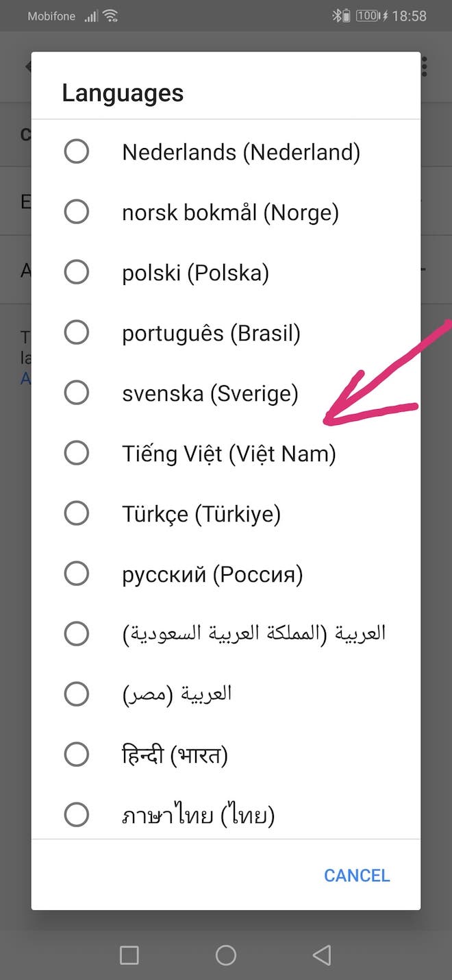Select svenska (Sverige) radio button
This screenshot has width=452, height=980.
pos(76,393)
